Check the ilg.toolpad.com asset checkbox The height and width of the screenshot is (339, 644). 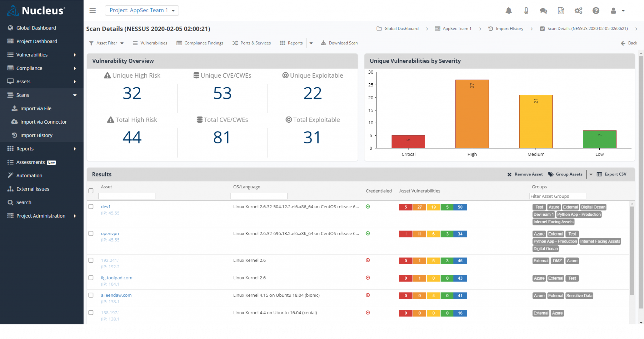(91, 278)
